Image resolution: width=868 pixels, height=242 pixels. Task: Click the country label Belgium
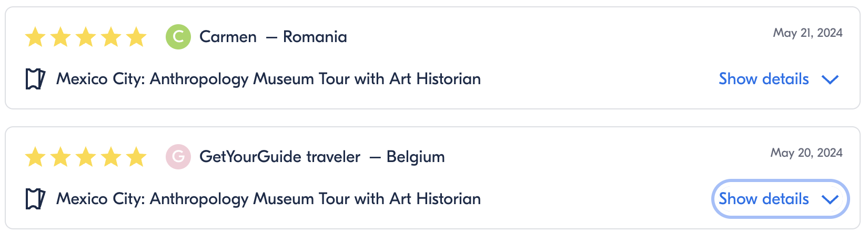(x=416, y=157)
